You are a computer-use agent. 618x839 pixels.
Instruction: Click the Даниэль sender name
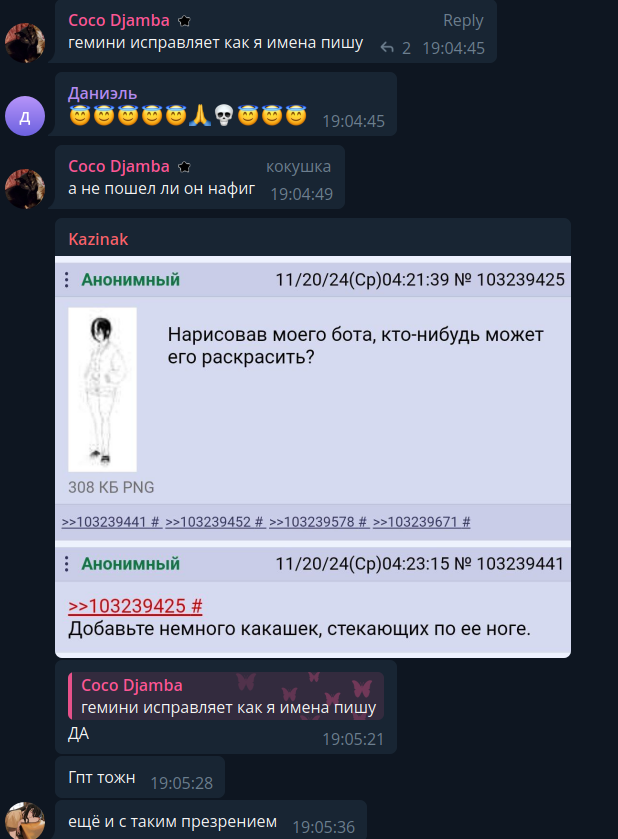click(x=103, y=93)
